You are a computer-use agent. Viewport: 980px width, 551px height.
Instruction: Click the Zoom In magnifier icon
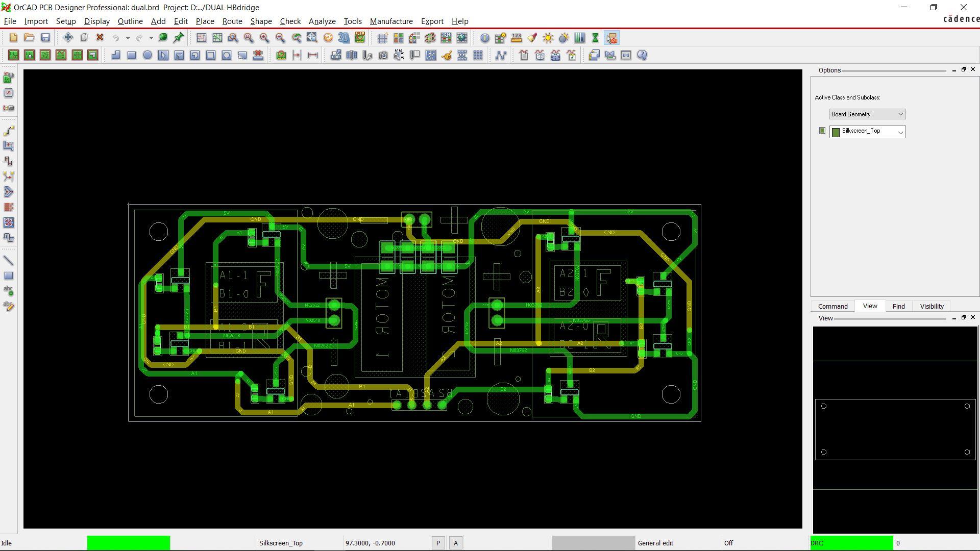click(264, 38)
